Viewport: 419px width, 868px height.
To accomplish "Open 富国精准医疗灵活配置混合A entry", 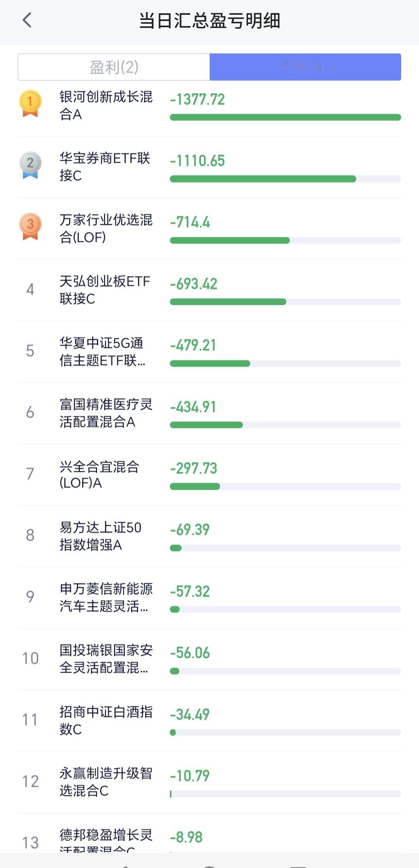I will tap(106, 413).
